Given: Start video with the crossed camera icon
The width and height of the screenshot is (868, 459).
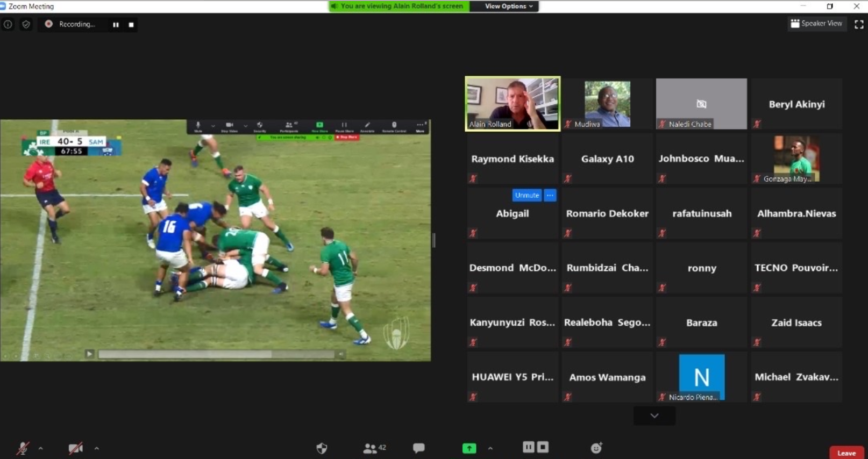Looking at the screenshot, I should (x=76, y=448).
